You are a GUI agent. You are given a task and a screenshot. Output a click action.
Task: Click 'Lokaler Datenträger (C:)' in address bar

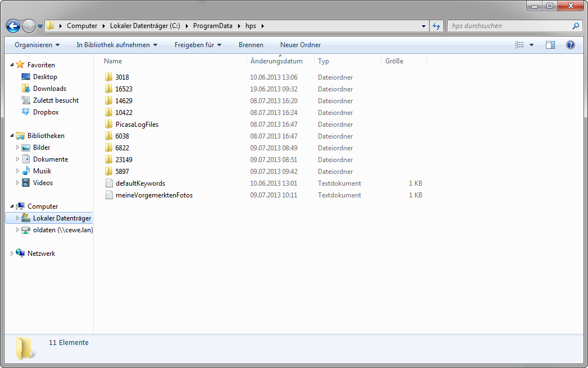[x=145, y=26]
